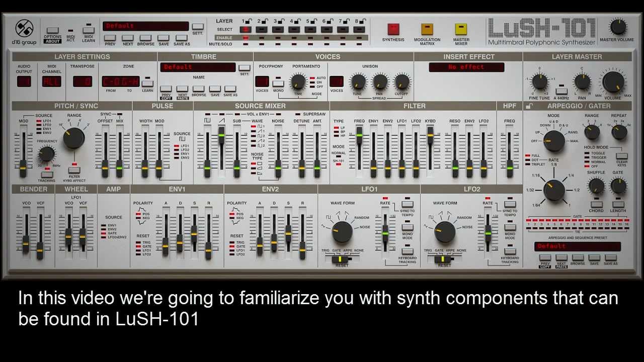Click the layer 8 lock icon
644x362 pixels.
click(x=362, y=21)
